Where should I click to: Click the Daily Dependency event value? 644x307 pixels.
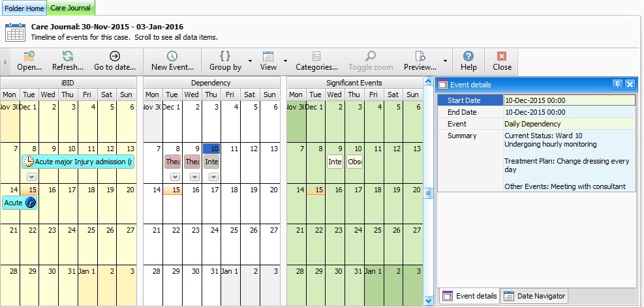click(569, 124)
